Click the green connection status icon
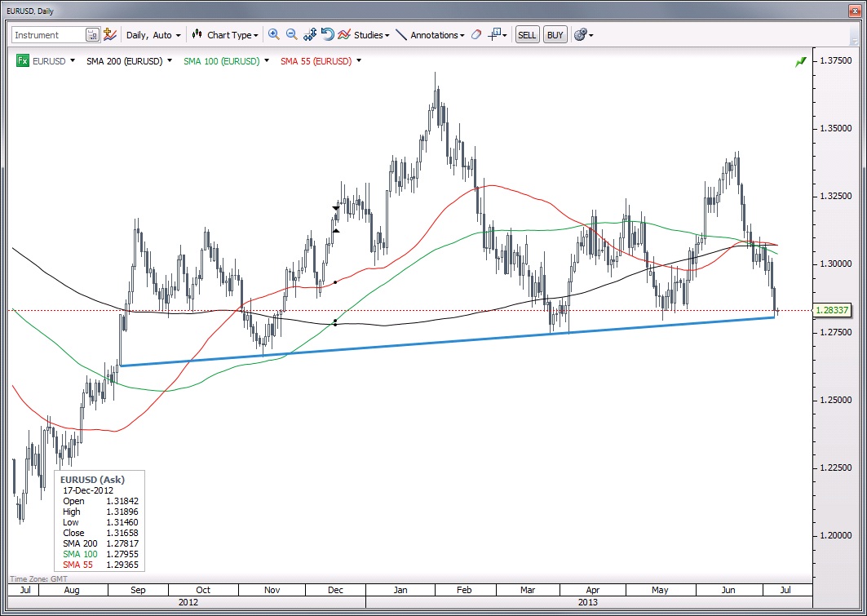This screenshot has width=867, height=616. tap(801, 62)
